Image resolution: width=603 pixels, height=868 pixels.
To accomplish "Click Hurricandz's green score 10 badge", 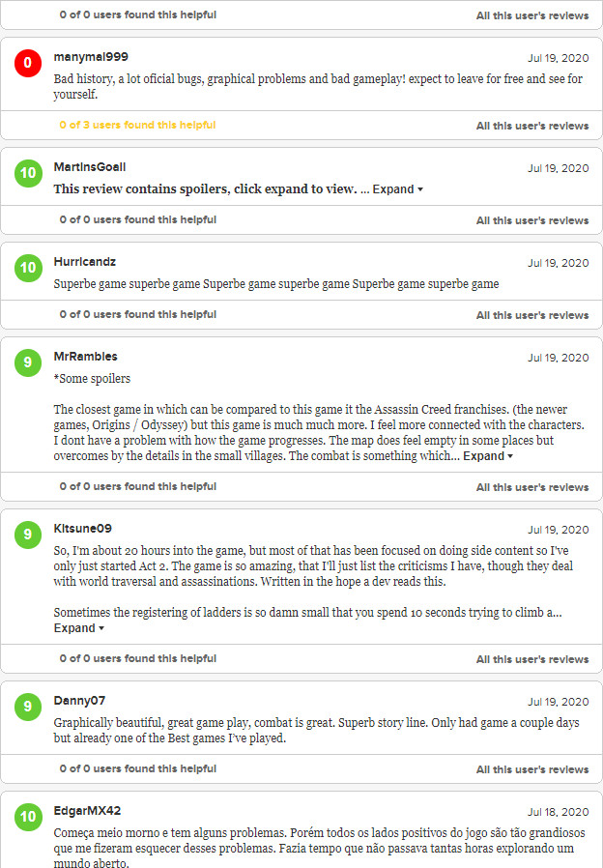I will (x=28, y=268).
